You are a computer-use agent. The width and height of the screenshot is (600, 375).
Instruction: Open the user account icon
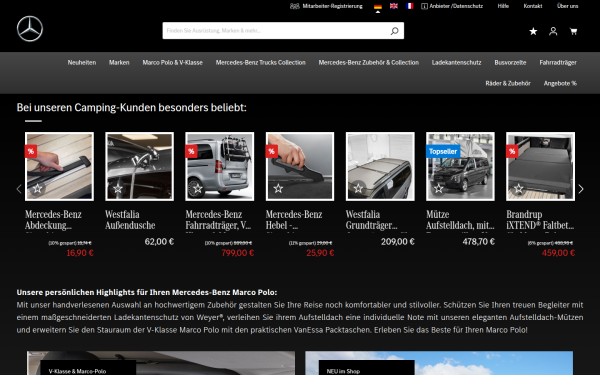tap(553, 31)
